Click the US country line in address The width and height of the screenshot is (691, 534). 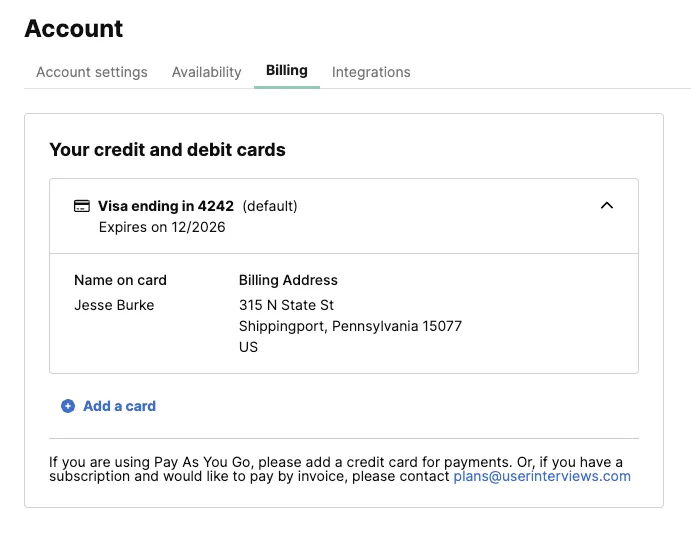(x=249, y=347)
